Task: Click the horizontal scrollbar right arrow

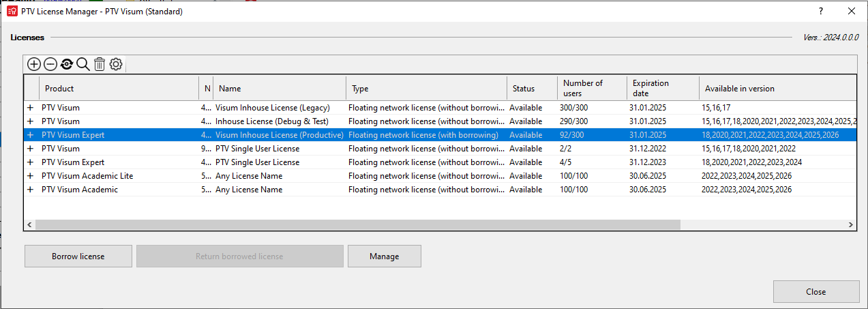Action: (850, 225)
